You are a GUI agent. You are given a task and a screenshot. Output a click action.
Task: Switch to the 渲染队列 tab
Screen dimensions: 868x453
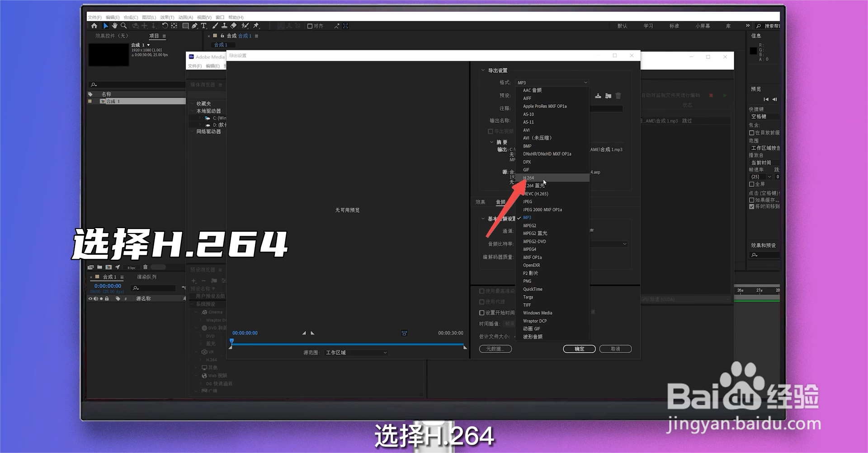pyautogui.click(x=146, y=277)
